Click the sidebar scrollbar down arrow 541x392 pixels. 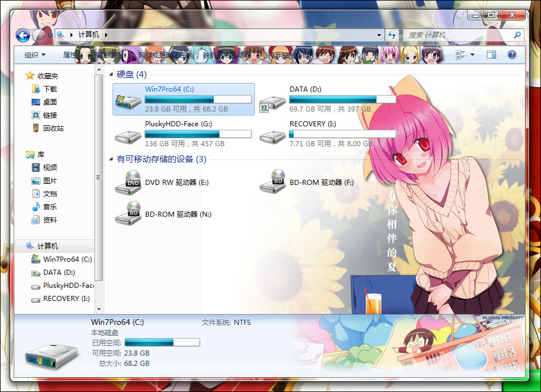click(98, 309)
